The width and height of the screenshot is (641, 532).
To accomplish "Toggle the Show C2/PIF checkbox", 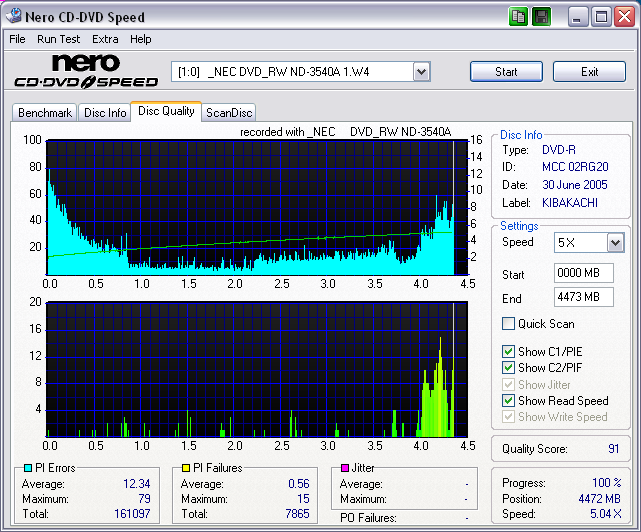I will point(508,367).
